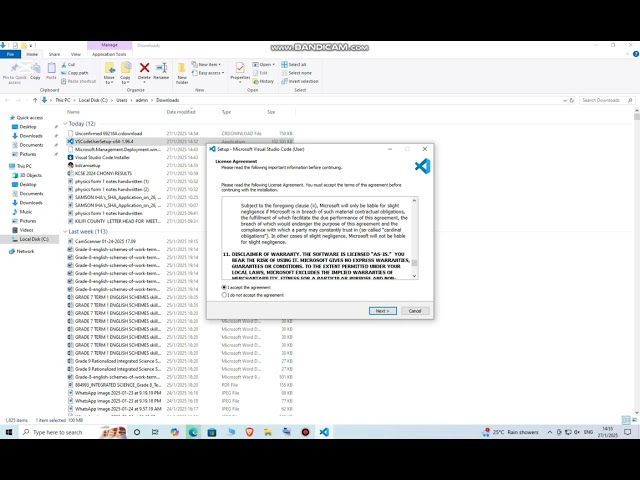Create a New folder from the ribbon
The width and height of the screenshot is (640, 480).
pyautogui.click(x=182, y=73)
